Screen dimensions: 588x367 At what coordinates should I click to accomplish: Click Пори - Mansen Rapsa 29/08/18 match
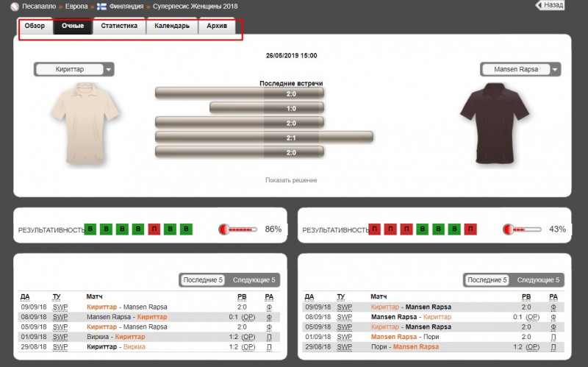click(x=405, y=347)
